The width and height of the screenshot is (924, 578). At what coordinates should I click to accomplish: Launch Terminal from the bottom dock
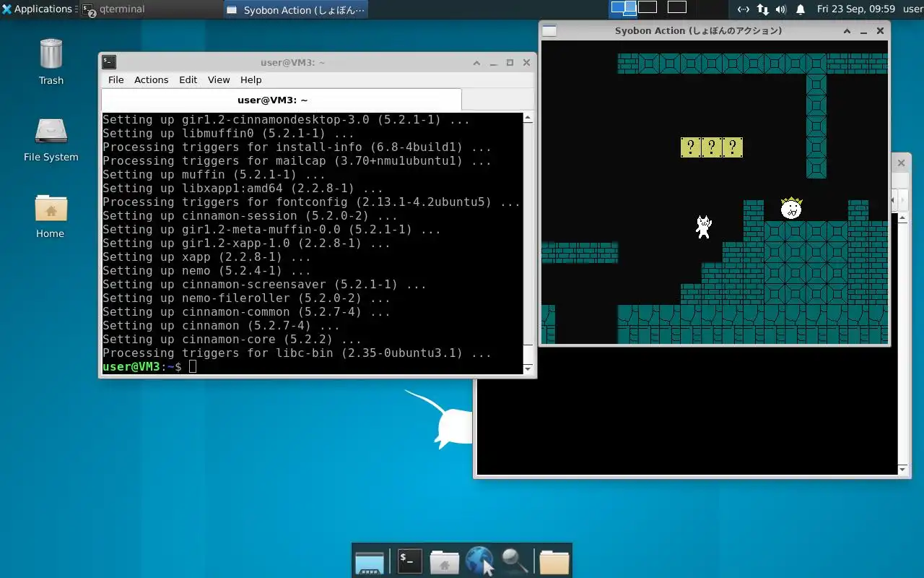(409, 560)
